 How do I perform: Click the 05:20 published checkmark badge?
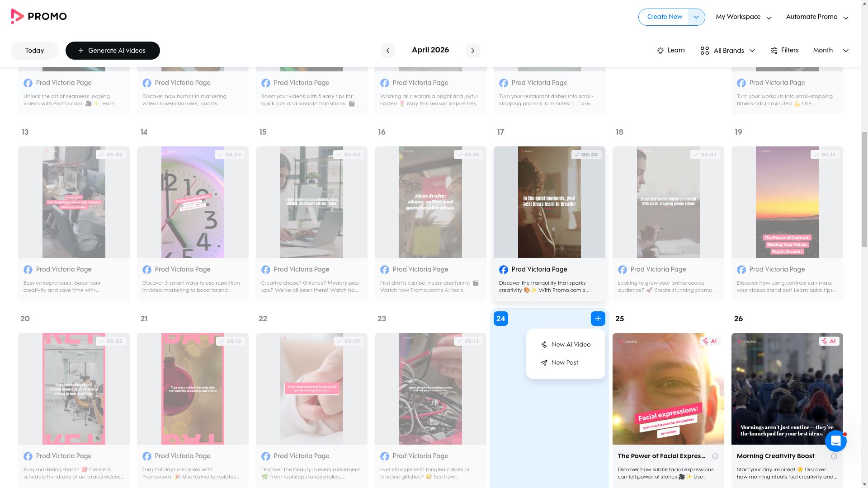(586, 155)
